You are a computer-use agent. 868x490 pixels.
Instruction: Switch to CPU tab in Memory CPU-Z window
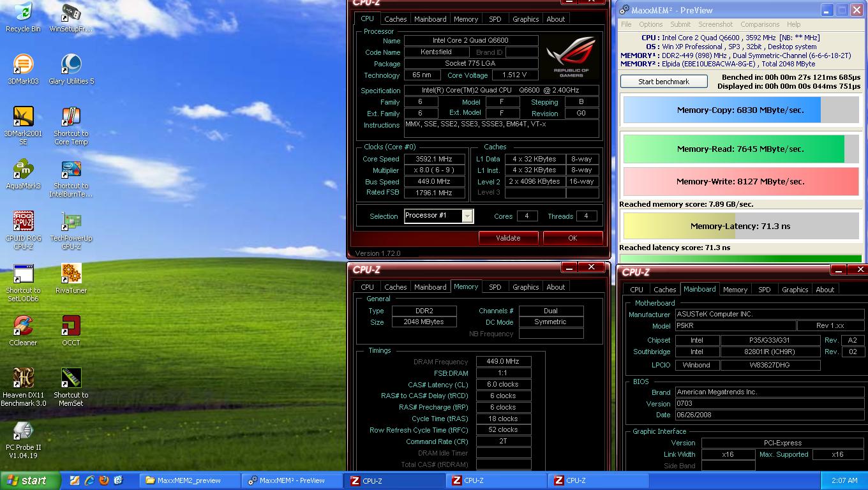point(368,287)
